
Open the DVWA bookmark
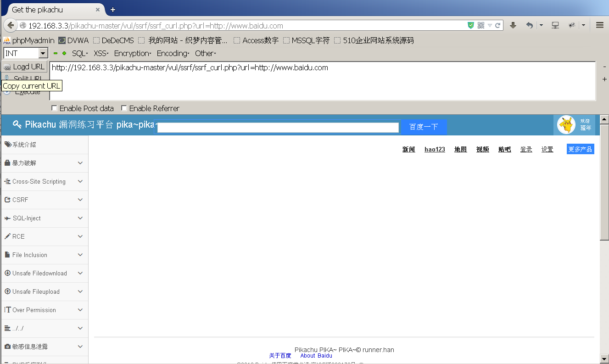73,40
